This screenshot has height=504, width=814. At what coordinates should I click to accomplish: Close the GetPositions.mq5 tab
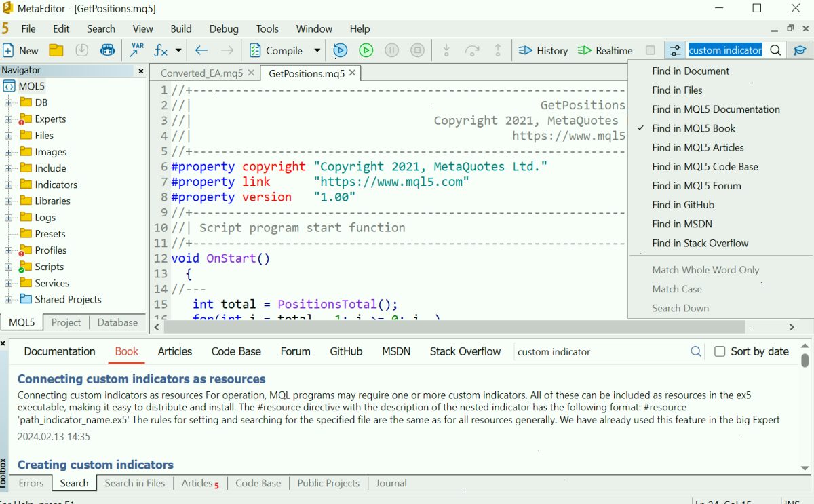[x=353, y=73]
